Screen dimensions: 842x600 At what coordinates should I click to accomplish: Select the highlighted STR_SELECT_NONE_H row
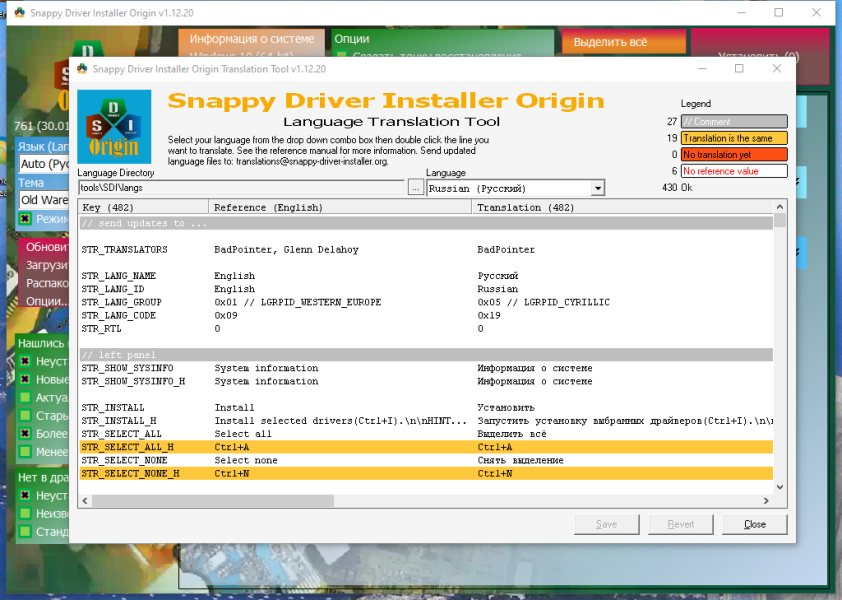click(426, 473)
